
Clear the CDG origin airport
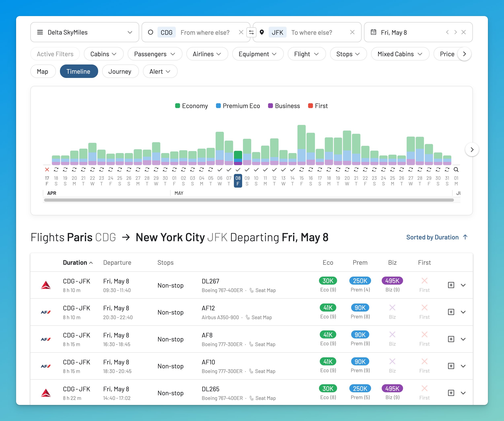241,32
